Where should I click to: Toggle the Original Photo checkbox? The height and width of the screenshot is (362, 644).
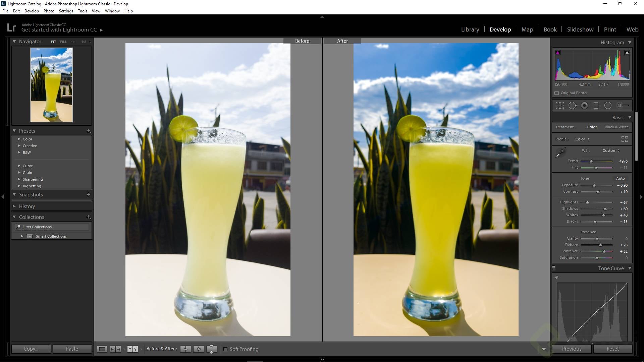[x=556, y=93]
